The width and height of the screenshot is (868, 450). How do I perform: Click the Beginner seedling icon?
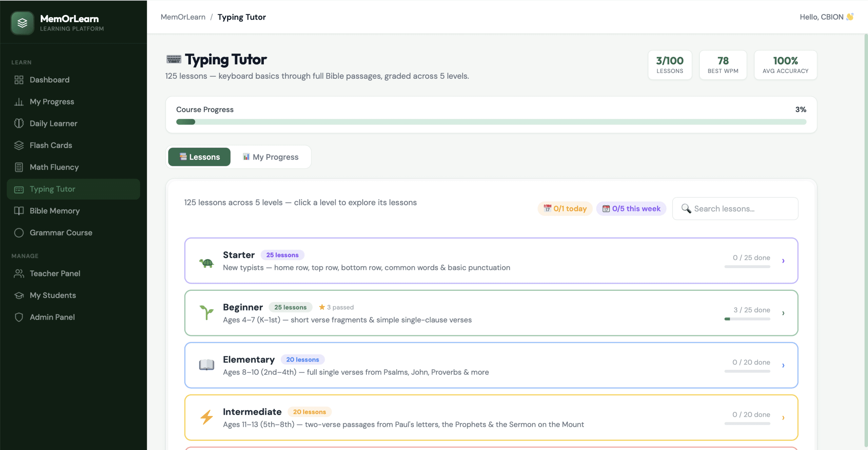click(x=206, y=313)
